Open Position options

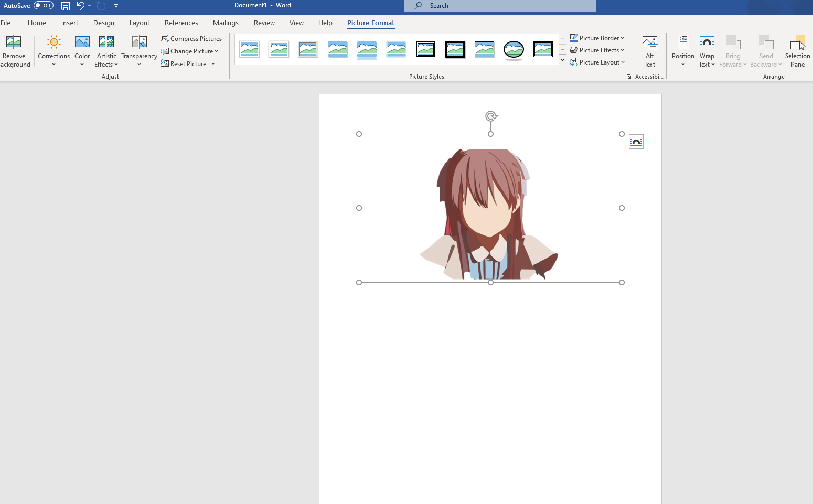point(683,50)
